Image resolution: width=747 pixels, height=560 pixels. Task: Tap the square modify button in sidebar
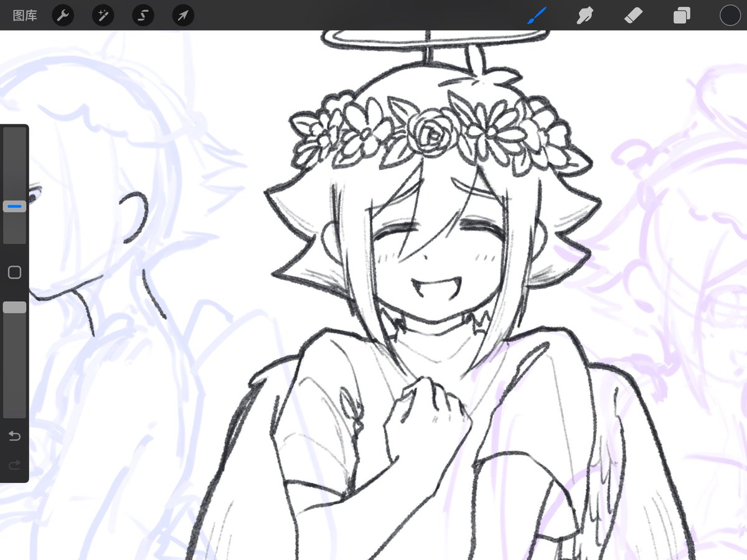[14, 273]
